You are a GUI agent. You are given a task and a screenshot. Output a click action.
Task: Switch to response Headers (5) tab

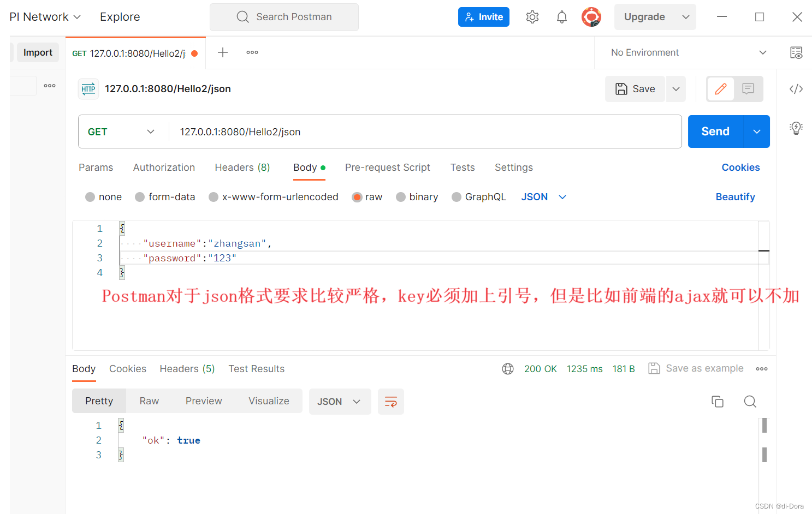tap(187, 369)
